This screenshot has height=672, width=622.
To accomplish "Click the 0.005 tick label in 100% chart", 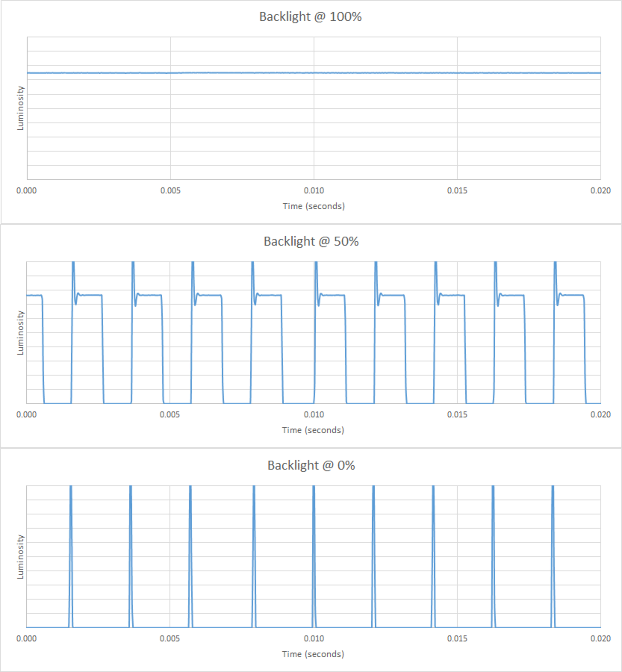I will [x=170, y=191].
